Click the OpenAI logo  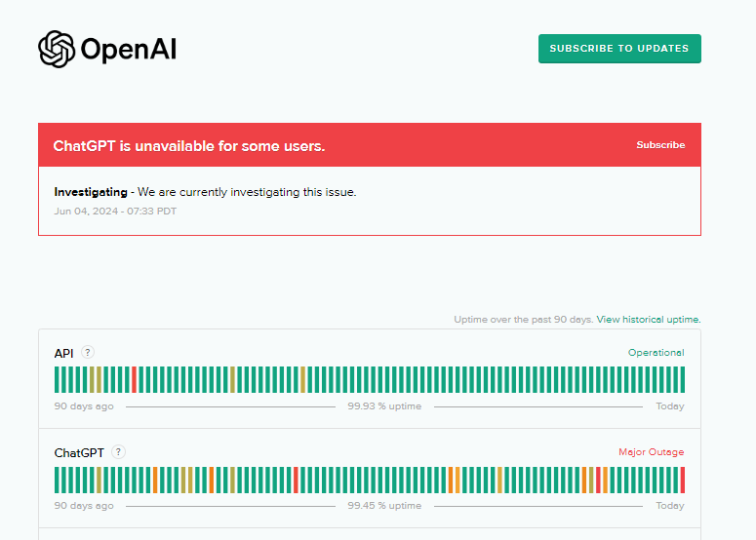[x=107, y=49]
